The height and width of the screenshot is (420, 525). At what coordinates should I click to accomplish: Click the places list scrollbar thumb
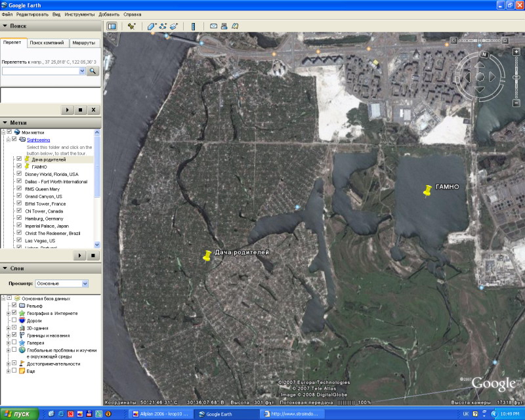[97, 166]
